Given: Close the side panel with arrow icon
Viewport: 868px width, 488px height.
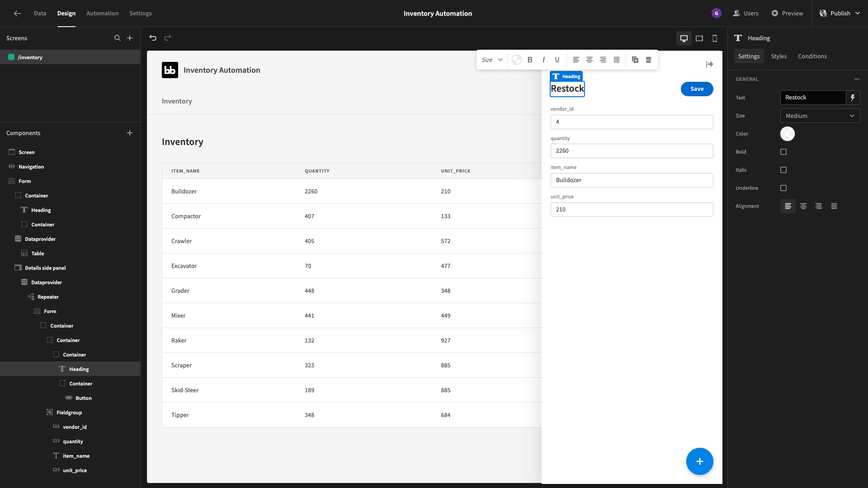Looking at the screenshot, I should point(709,64).
